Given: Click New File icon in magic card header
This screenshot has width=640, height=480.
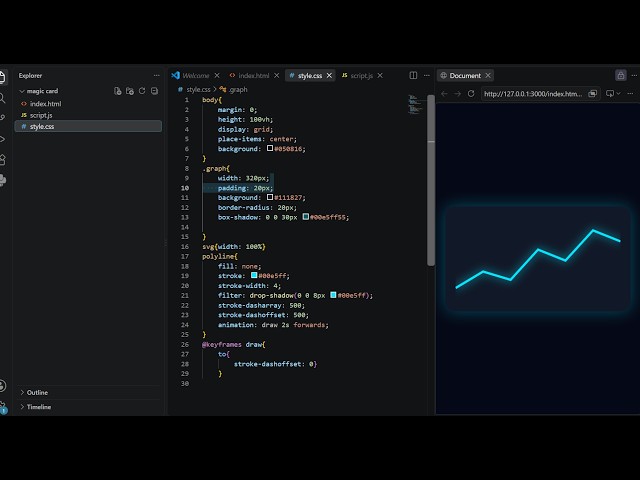Looking at the screenshot, I should [118, 91].
